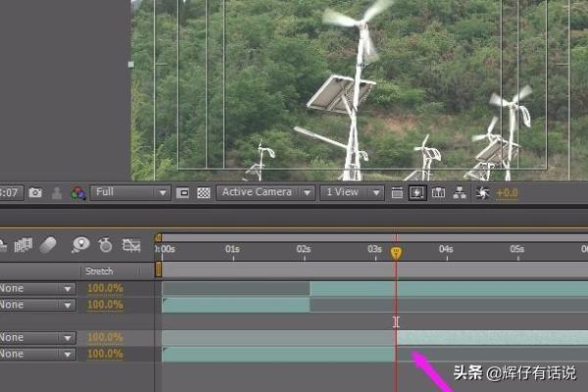The width and height of the screenshot is (588, 392).
Task: Click the 05s mark on time ruler
Action: [x=516, y=250]
